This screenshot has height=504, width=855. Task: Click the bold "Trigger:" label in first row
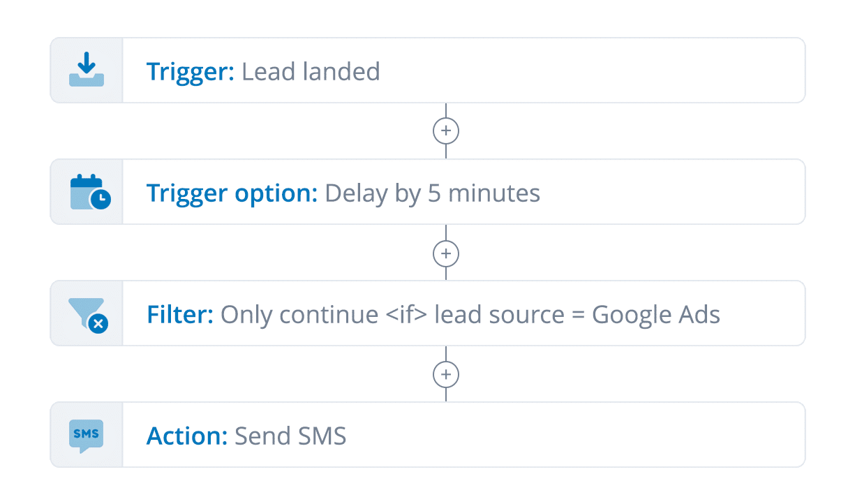(x=191, y=71)
